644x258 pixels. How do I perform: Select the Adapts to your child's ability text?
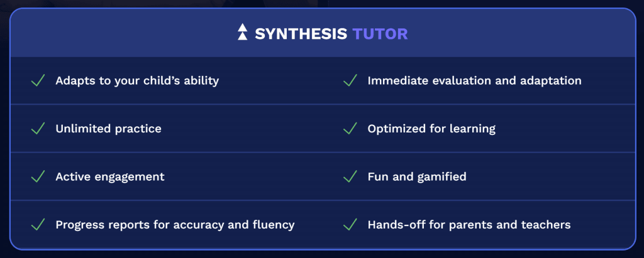(x=137, y=81)
